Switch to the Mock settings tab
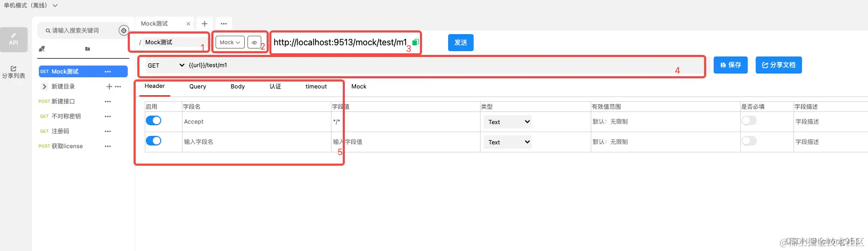The height and width of the screenshot is (251, 868). point(359,86)
